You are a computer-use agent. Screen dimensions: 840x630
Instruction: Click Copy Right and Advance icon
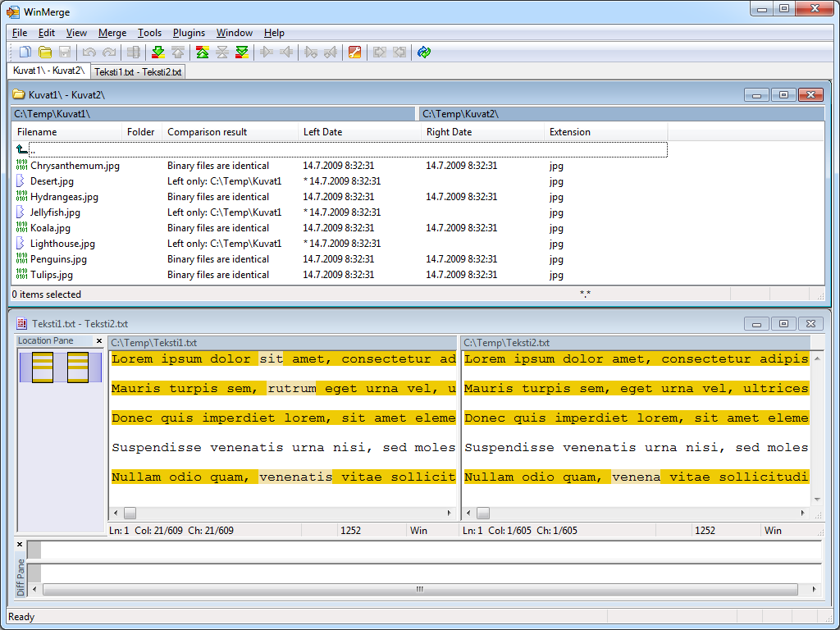311,52
